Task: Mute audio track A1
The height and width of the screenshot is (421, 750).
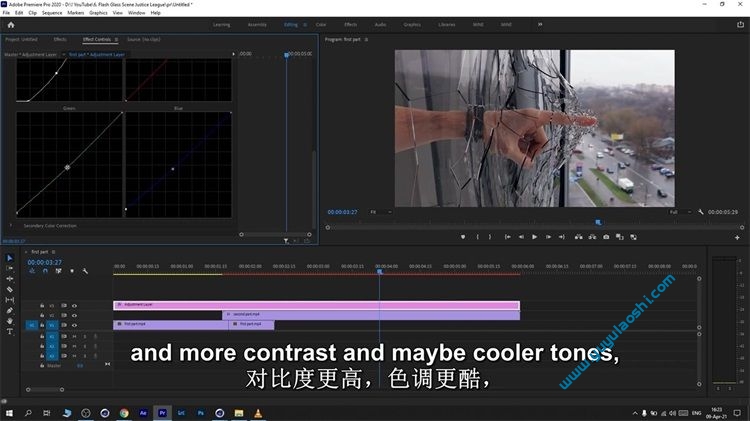Action: [74, 337]
